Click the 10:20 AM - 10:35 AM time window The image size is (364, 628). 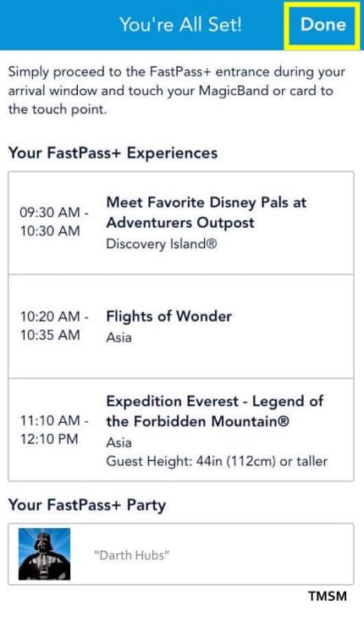(54, 325)
